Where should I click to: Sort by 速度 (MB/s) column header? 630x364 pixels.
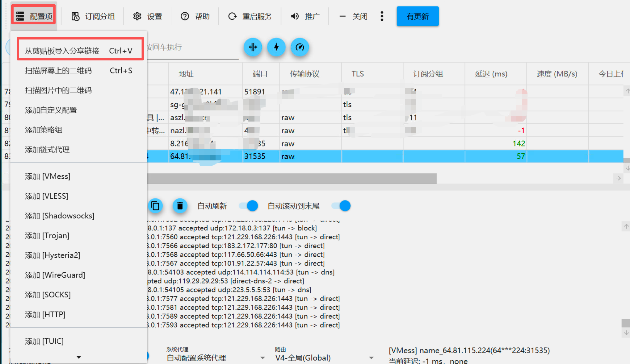(557, 74)
